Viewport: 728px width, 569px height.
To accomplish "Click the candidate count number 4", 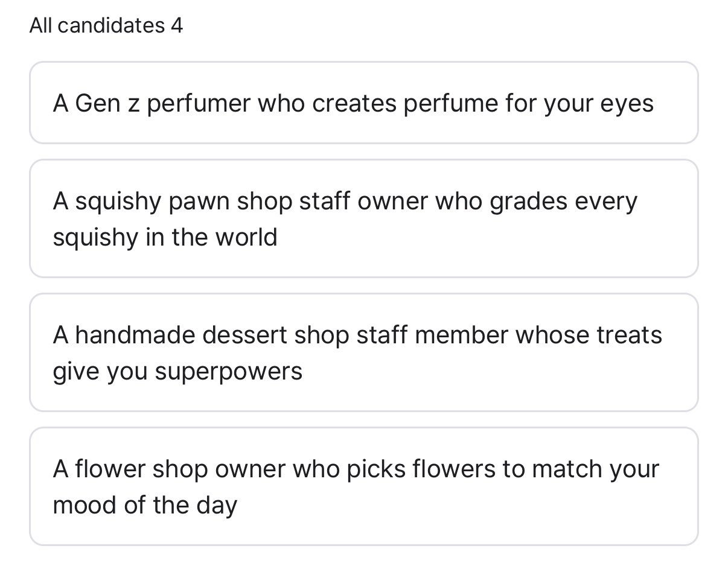I will [x=177, y=25].
